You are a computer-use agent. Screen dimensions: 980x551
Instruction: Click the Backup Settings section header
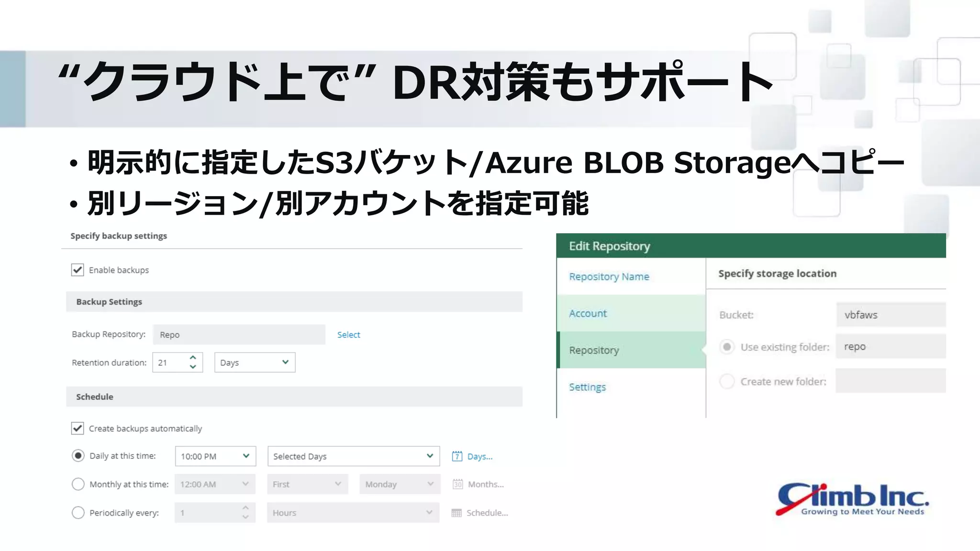[294, 302]
